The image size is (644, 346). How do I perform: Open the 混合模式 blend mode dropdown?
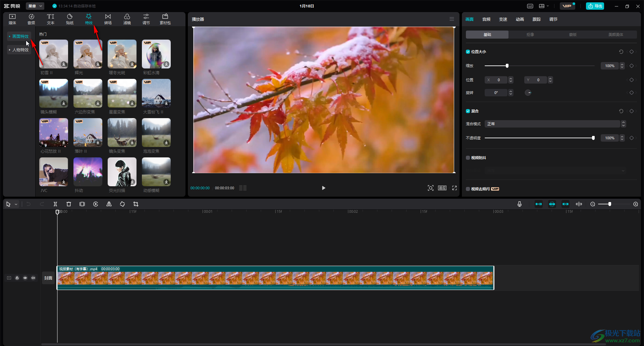point(555,124)
